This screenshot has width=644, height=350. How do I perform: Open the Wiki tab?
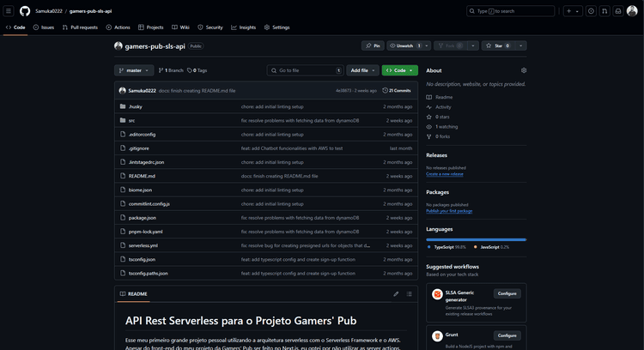tap(180, 27)
